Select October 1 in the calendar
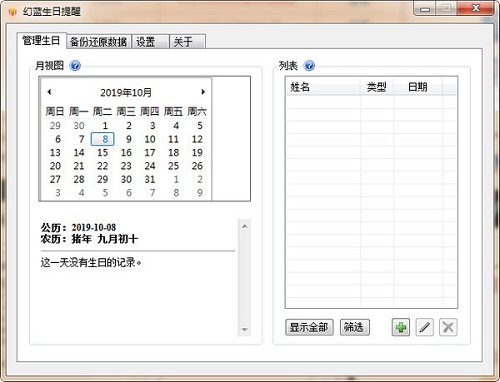500x382 pixels. (105, 126)
